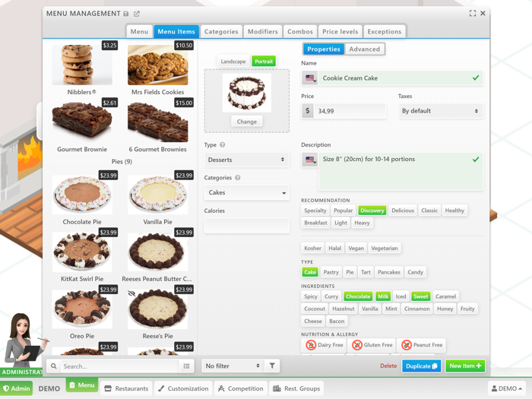Click hidden eye icon on Reese's Pie

click(x=131, y=293)
